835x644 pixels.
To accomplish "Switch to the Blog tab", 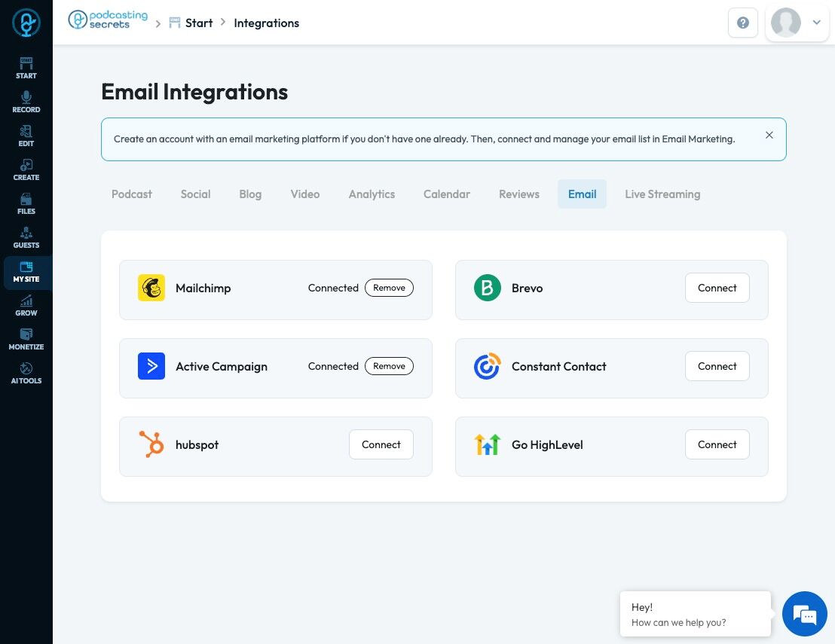I will [x=250, y=194].
